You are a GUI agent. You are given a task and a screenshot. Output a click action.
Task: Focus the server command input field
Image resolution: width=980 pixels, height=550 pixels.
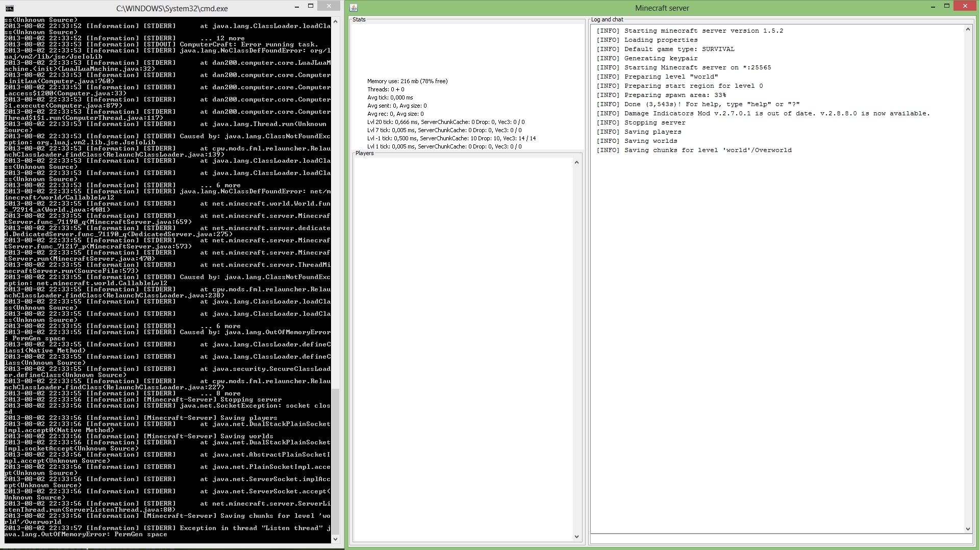tap(782, 539)
